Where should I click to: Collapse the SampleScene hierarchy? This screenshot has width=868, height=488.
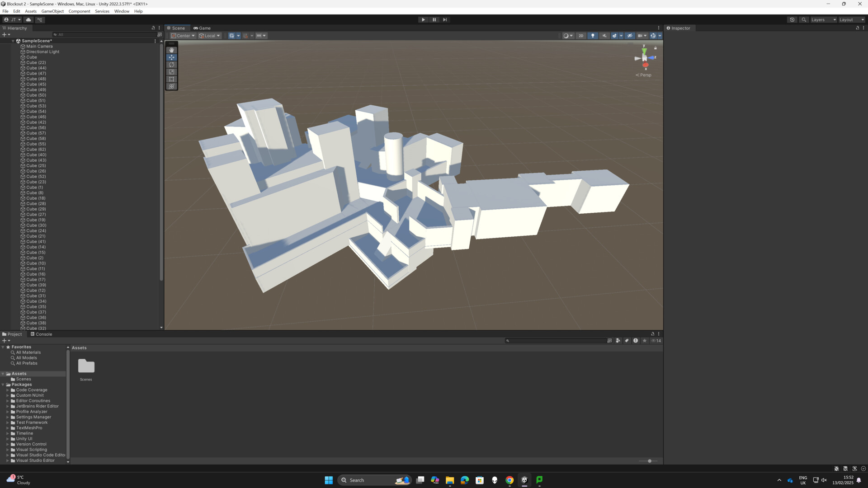(x=13, y=41)
